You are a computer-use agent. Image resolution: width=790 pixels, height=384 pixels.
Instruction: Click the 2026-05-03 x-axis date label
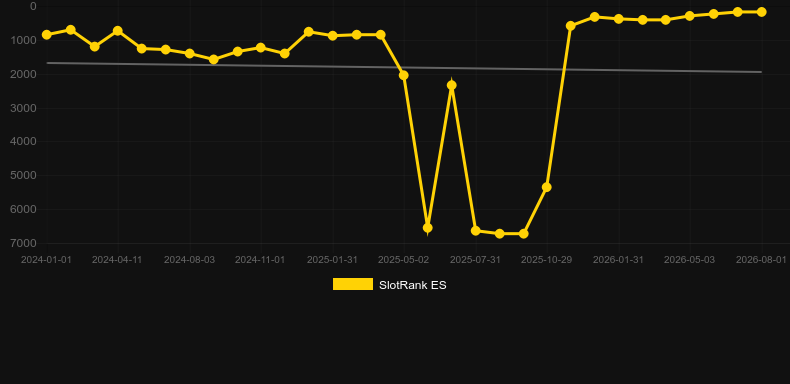[x=689, y=260]
